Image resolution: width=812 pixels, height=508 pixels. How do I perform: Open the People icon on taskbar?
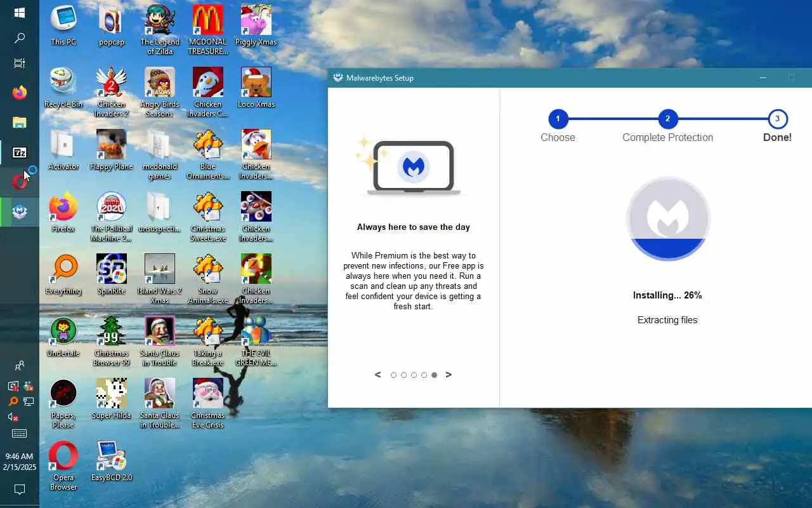19,366
